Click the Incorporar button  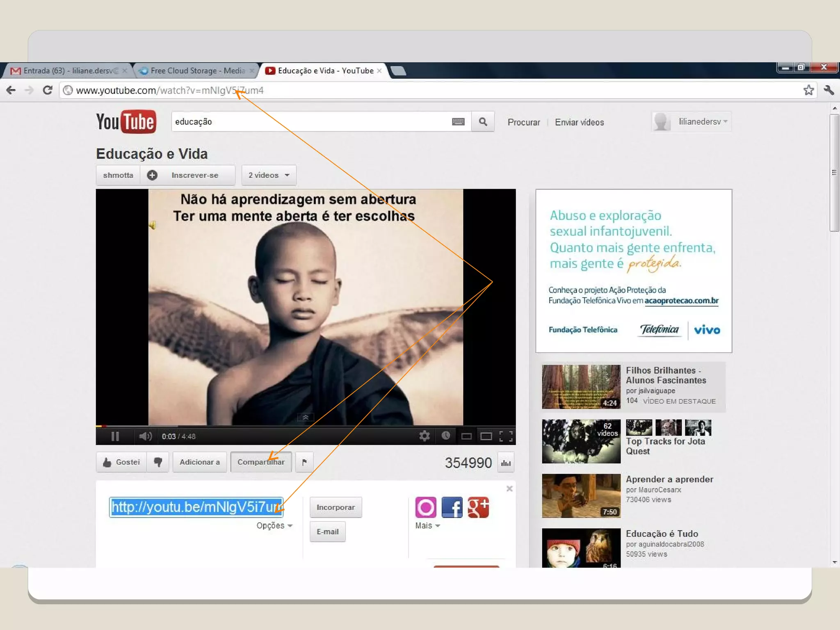(336, 507)
